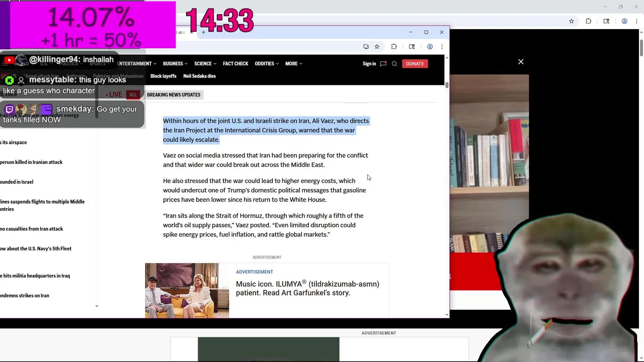
Task: Open sidebar item on militia headquarters in Iraq
Action: point(35,276)
